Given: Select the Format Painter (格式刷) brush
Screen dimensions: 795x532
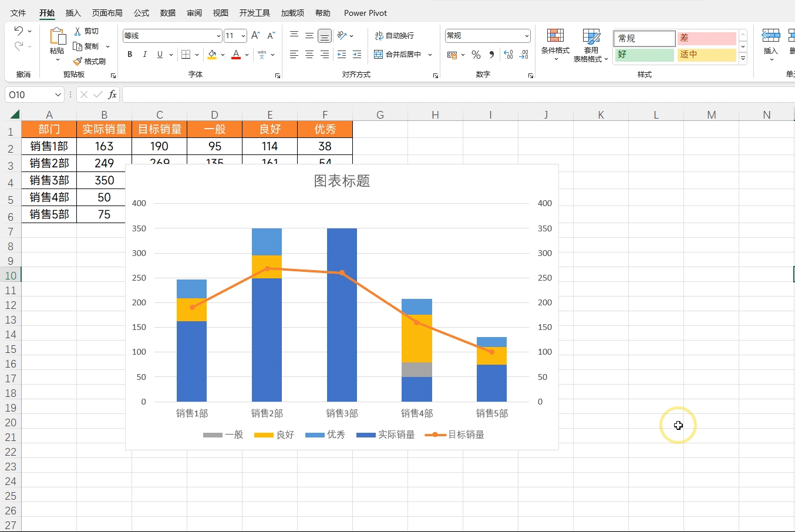Looking at the screenshot, I should [89, 61].
